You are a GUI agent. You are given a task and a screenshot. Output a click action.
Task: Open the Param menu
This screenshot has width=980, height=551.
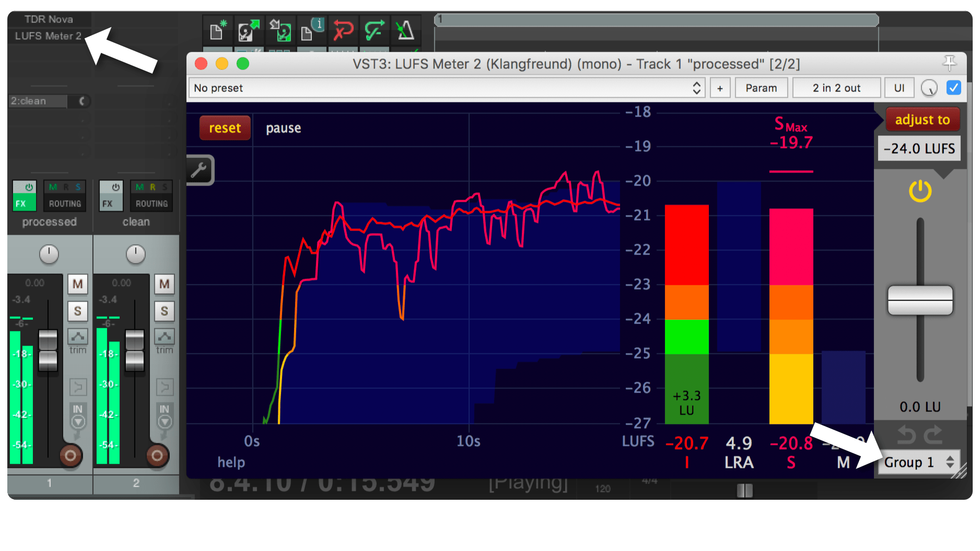coord(761,88)
